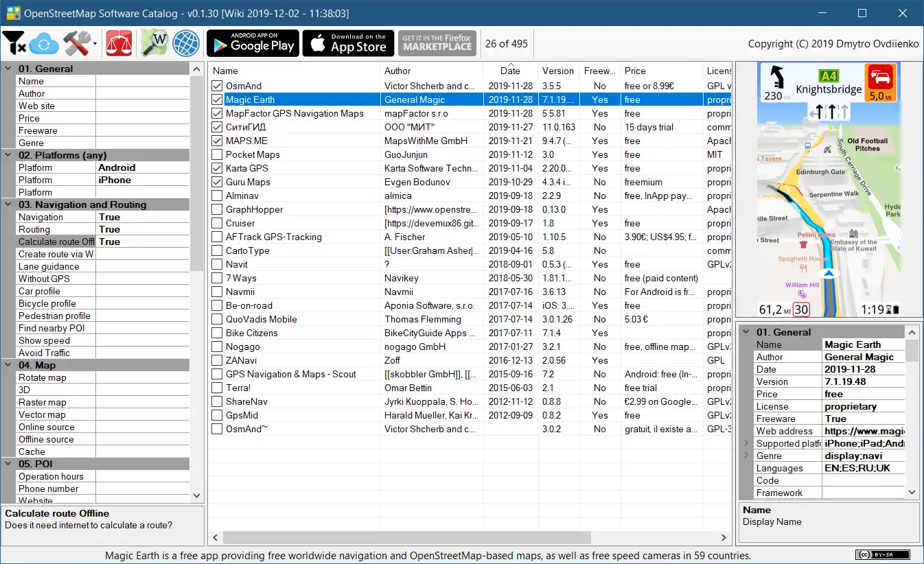Click the Download on App Store badge
Image resolution: width=924 pixels, height=564 pixels.
pos(348,43)
